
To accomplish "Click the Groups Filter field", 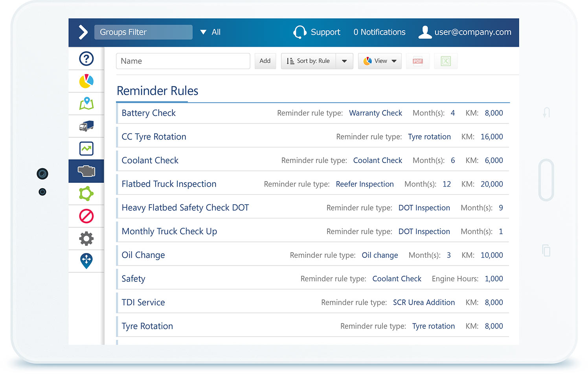I will point(143,32).
